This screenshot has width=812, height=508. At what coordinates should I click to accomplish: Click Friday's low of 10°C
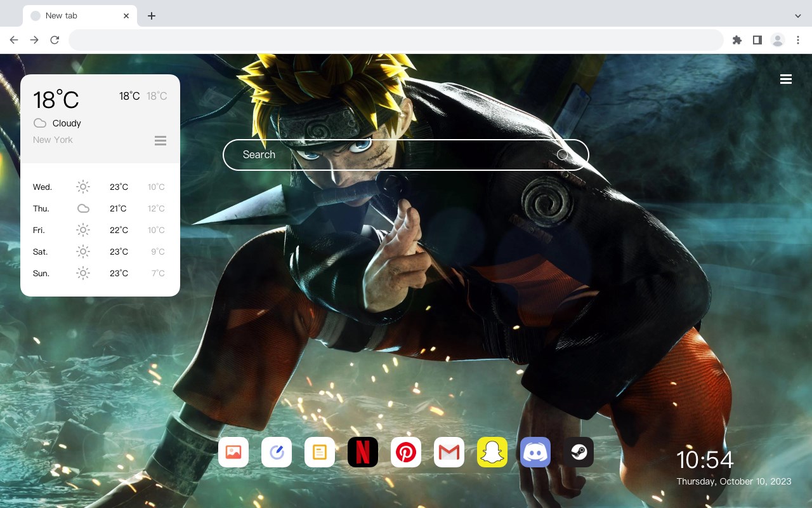coord(156,230)
